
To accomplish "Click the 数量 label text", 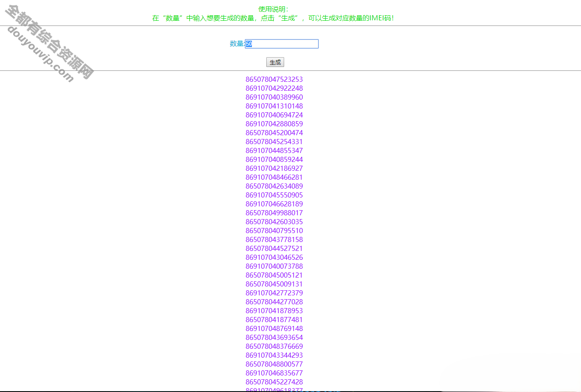I will 237,44.
